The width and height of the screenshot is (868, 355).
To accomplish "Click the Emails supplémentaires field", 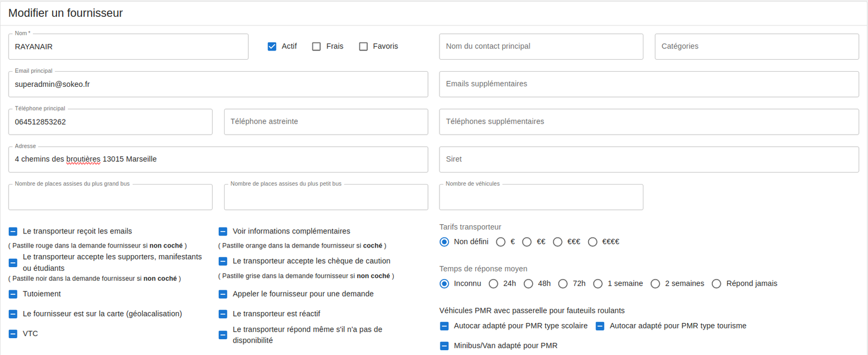I will (648, 84).
